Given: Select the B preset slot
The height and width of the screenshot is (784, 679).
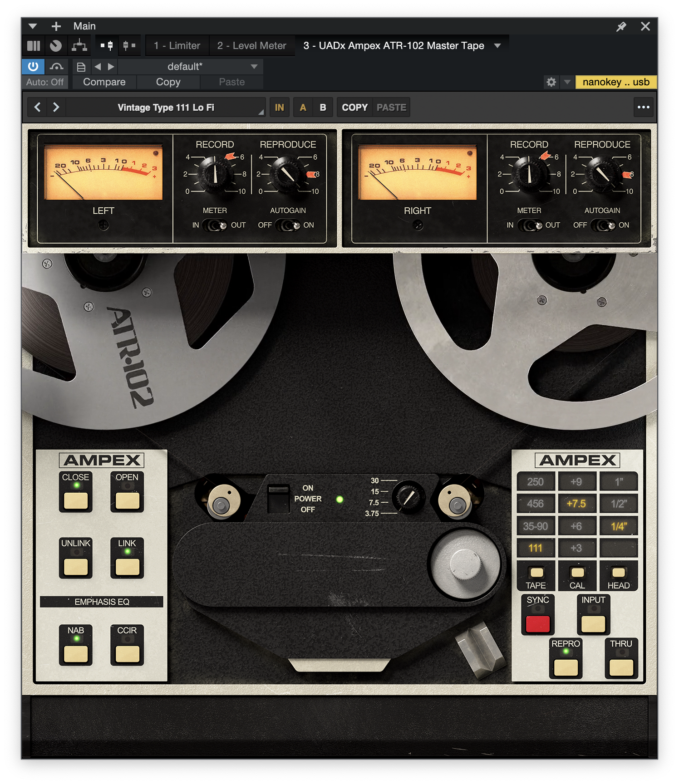Looking at the screenshot, I should coord(323,108).
